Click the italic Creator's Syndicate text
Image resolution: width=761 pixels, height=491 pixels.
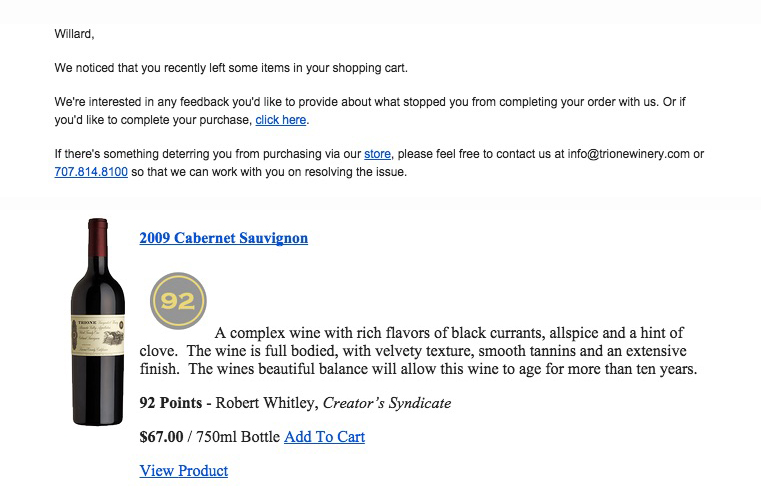[387, 403]
